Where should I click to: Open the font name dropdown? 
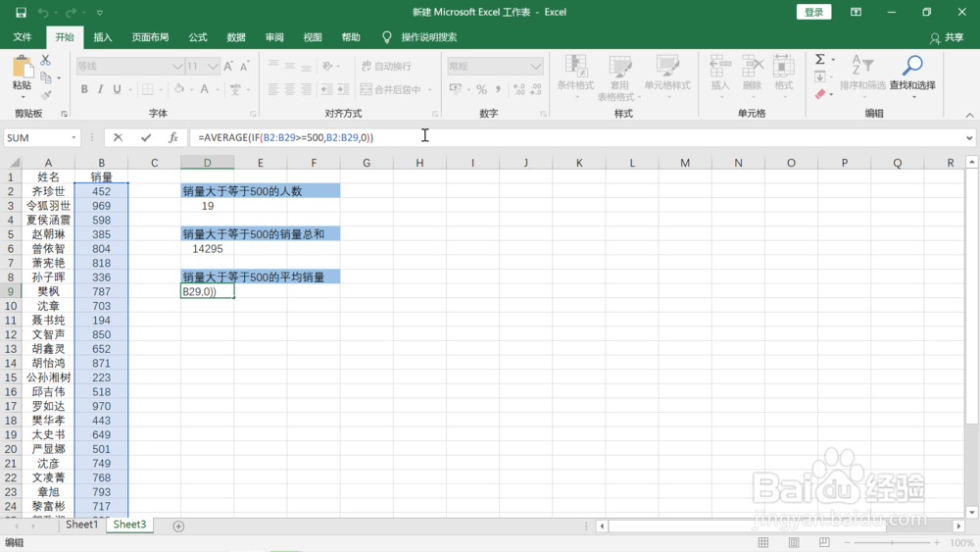(x=176, y=67)
